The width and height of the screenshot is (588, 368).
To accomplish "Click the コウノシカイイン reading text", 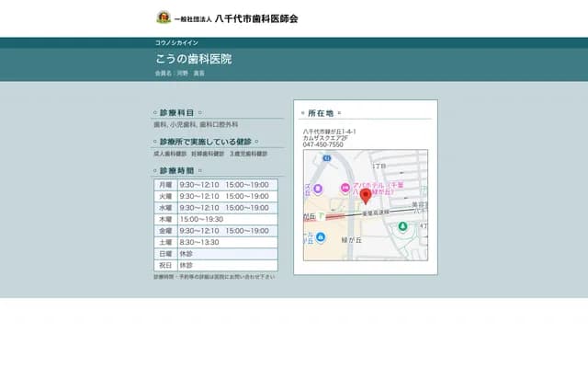I will click(176, 43).
